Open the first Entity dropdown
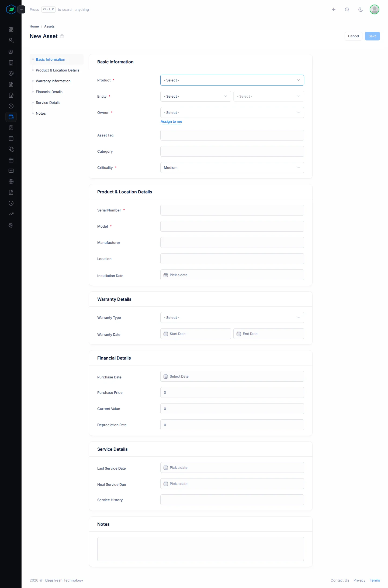 pos(196,96)
